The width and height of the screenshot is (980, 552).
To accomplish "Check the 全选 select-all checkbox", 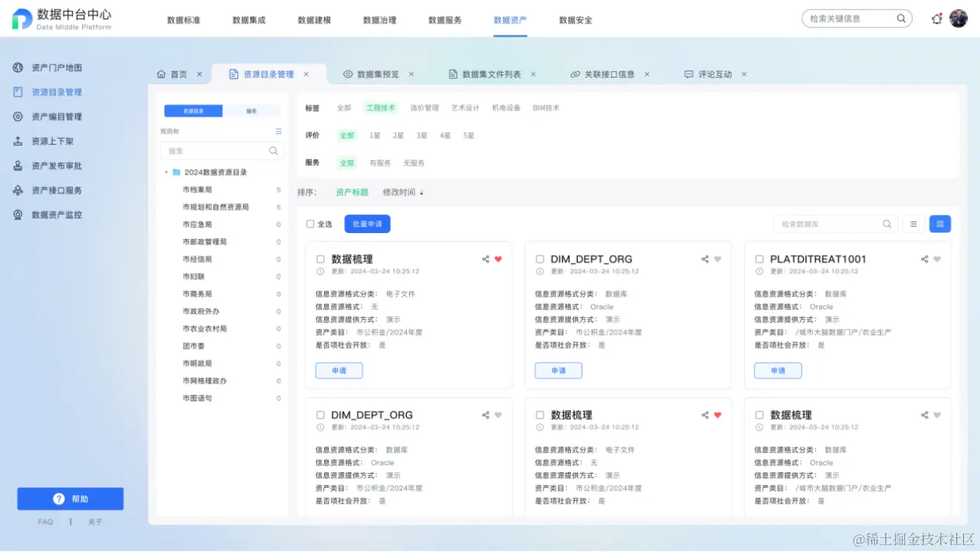I will point(309,223).
